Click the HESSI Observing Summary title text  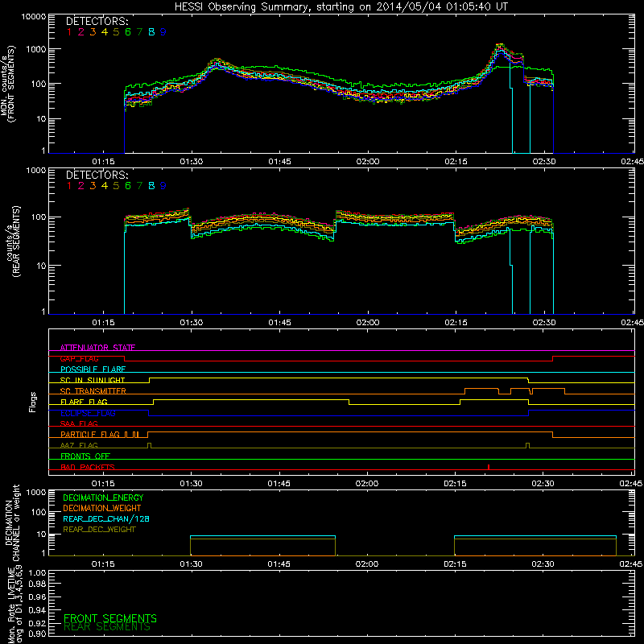pos(341,6)
